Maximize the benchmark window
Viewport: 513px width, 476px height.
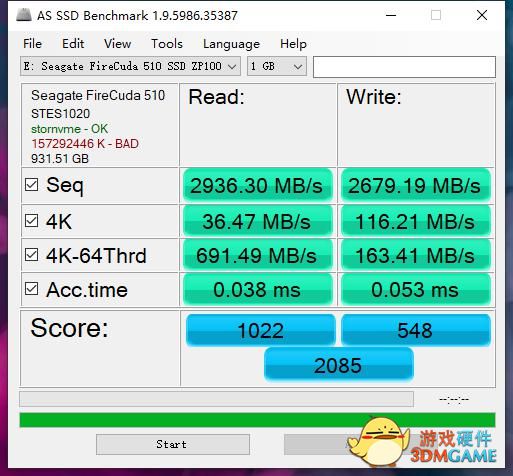(436, 15)
